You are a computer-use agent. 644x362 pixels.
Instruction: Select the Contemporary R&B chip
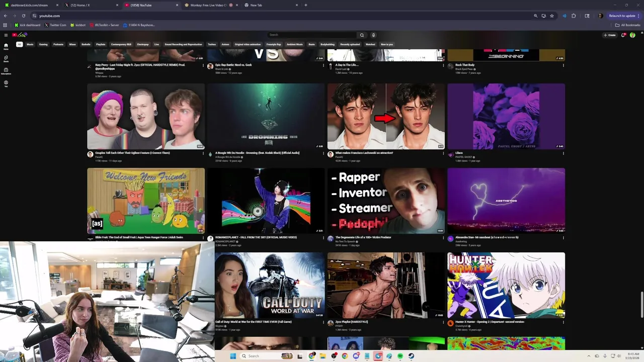click(121, 44)
